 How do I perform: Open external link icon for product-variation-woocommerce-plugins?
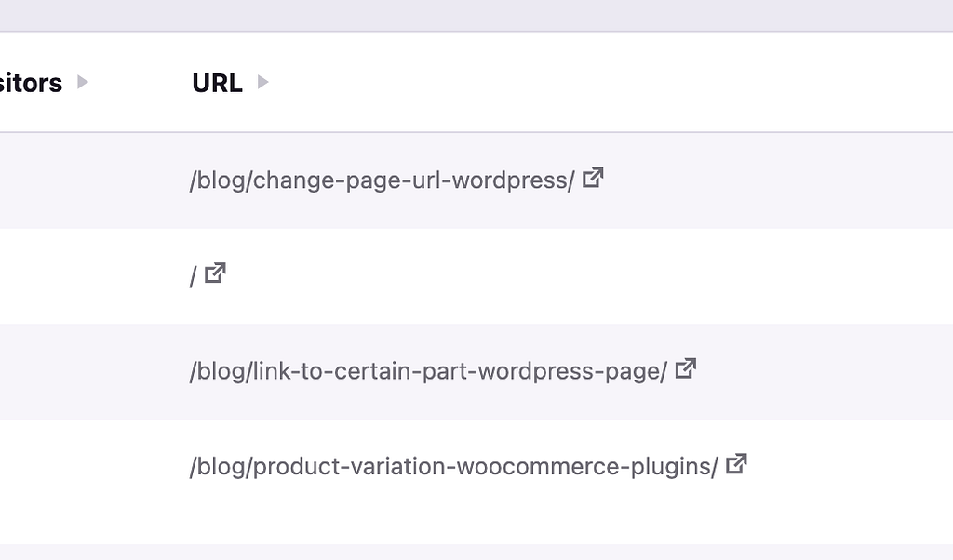[x=736, y=463]
